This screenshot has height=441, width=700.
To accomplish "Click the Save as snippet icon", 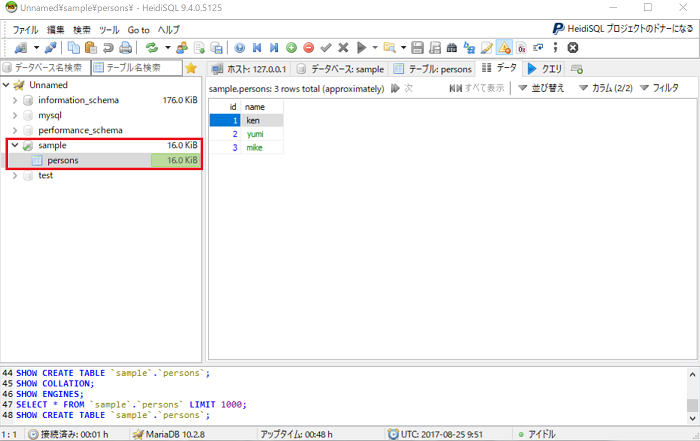I will [x=435, y=48].
